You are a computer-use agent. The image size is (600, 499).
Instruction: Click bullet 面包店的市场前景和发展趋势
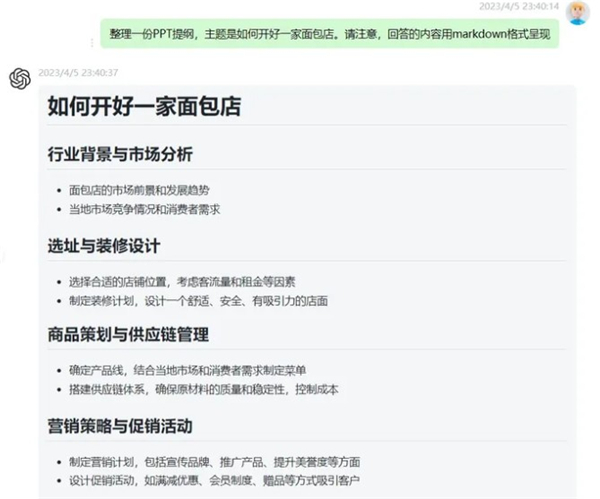(139, 191)
